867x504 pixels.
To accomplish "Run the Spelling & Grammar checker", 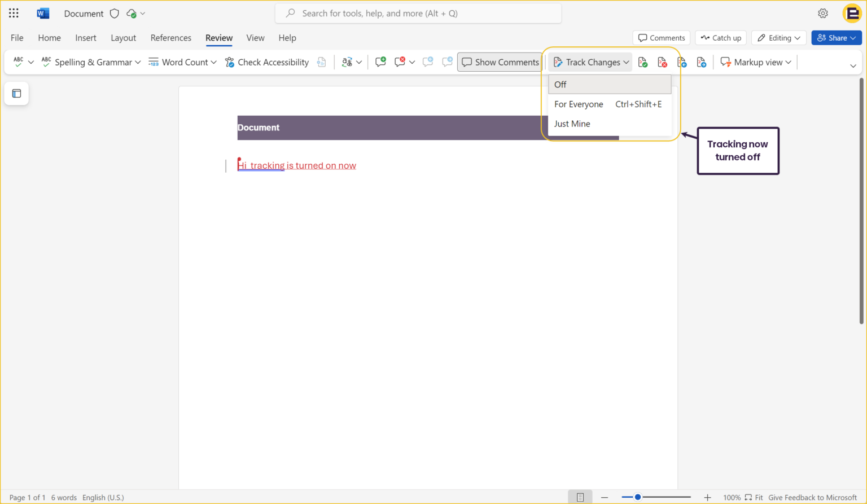I will [90, 62].
